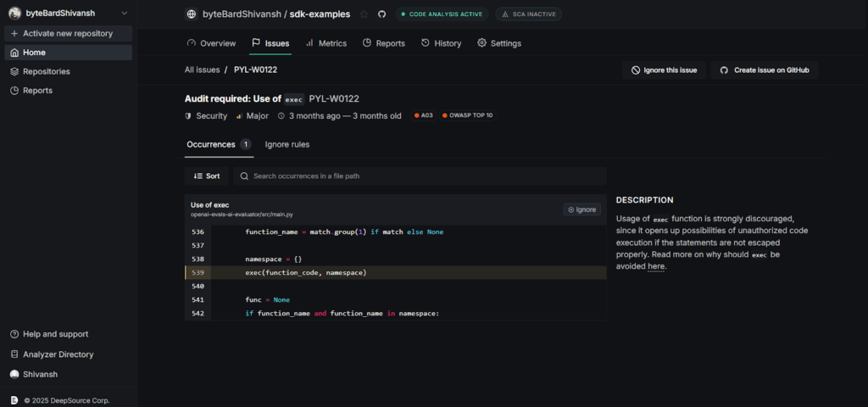
Task: Star the sdk-examples repository
Action: 364,14
